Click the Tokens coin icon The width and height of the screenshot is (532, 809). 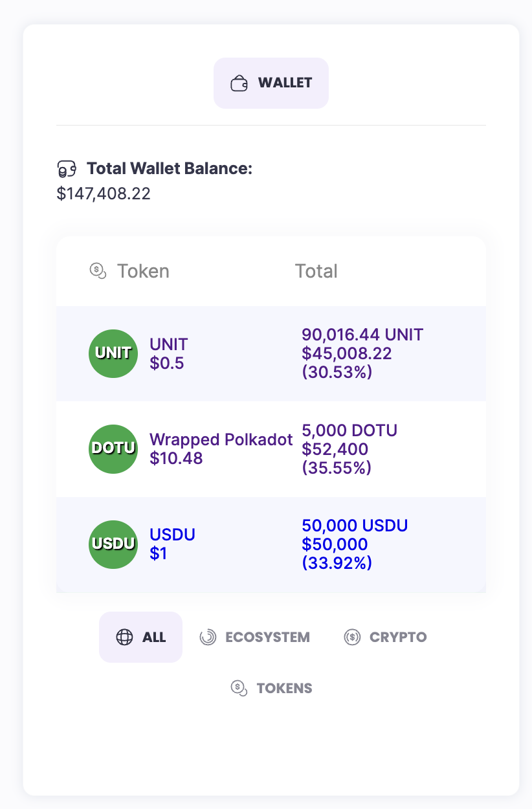click(239, 688)
